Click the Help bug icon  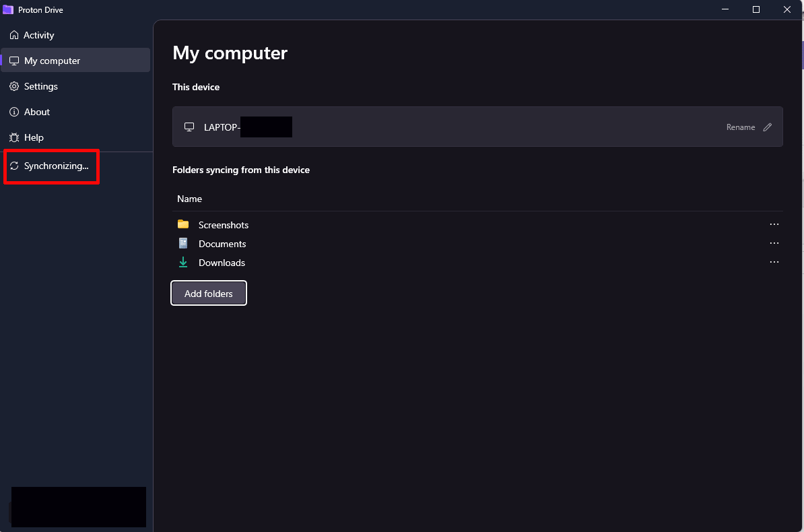14,137
